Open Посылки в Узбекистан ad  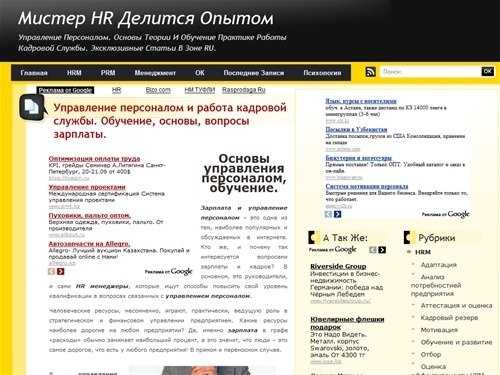tap(356, 129)
